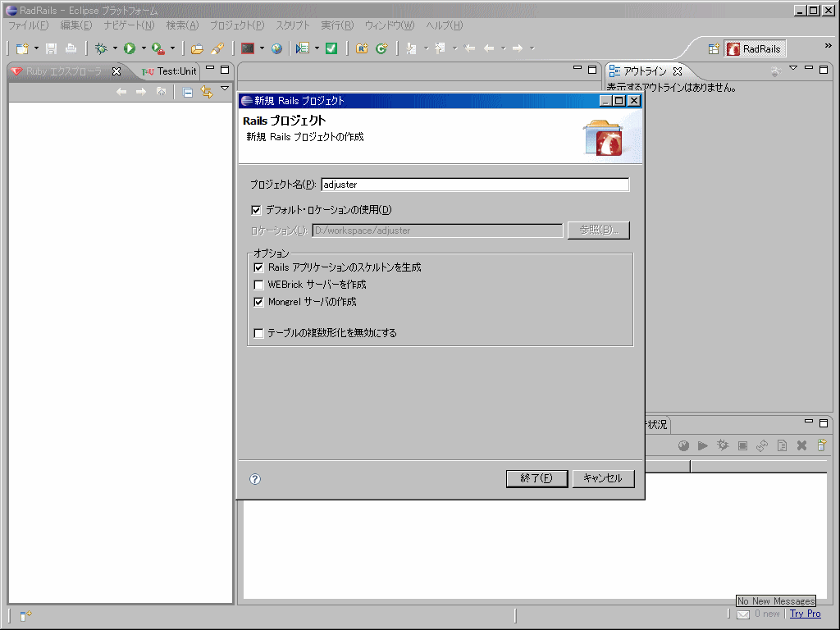Viewport: 840px width, 630px height.
Task: Click the Open Perspective icon
Action: (x=714, y=48)
